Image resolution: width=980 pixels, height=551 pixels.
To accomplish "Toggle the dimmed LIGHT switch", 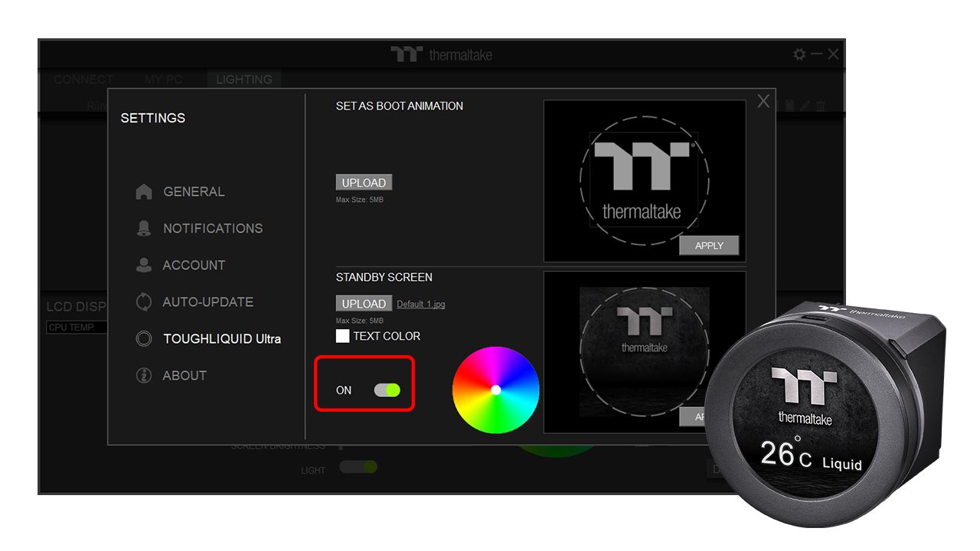I will click(x=358, y=467).
